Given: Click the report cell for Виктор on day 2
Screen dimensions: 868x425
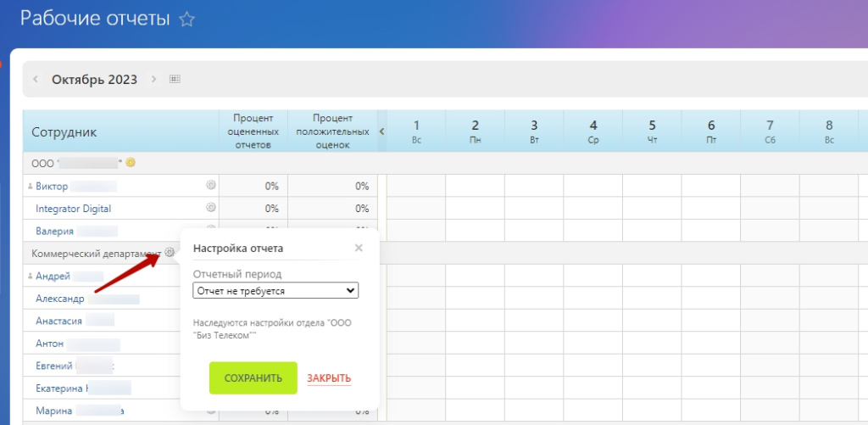Looking at the screenshot, I should click(475, 186).
